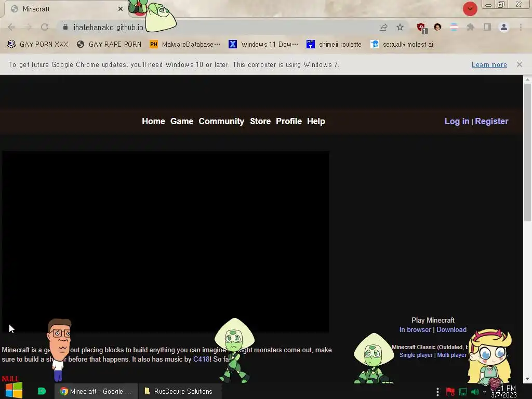Click the Hank Hill shimeji character
The height and width of the screenshot is (399, 532).
click(60, 350)
